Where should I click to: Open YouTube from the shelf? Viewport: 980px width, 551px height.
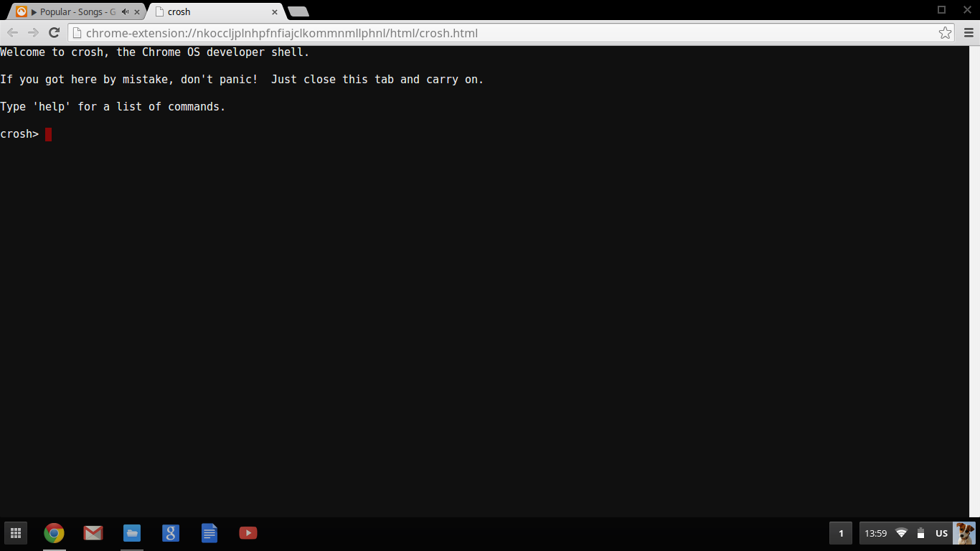[248, 533]
